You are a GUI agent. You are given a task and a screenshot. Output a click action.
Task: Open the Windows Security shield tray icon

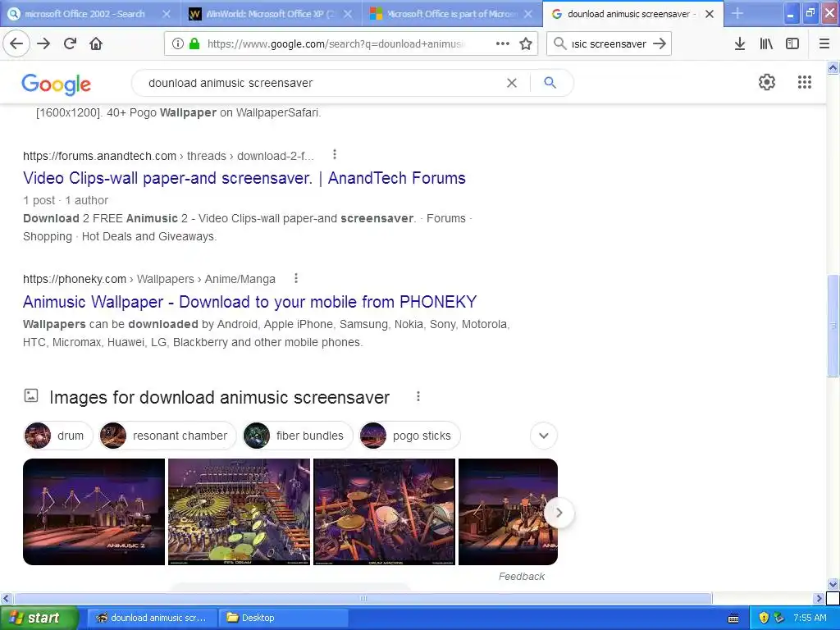pyautogui.click(x=764, y=618)
